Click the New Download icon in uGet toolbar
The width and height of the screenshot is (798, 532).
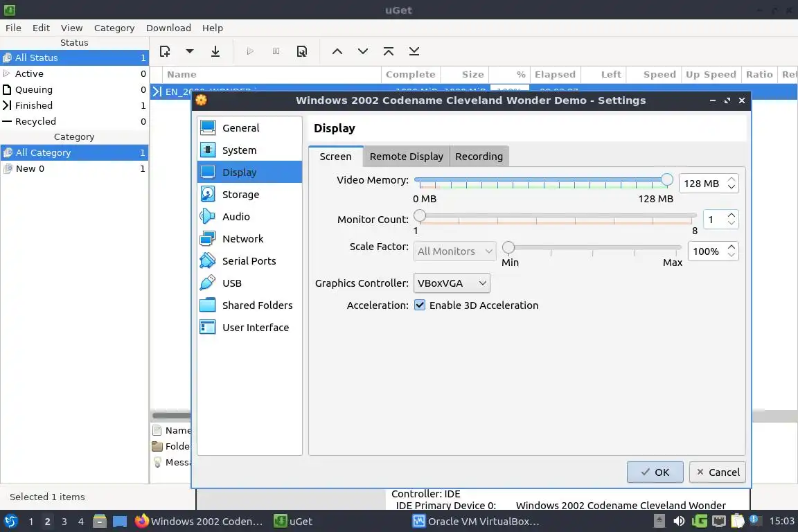coord(165,51)
